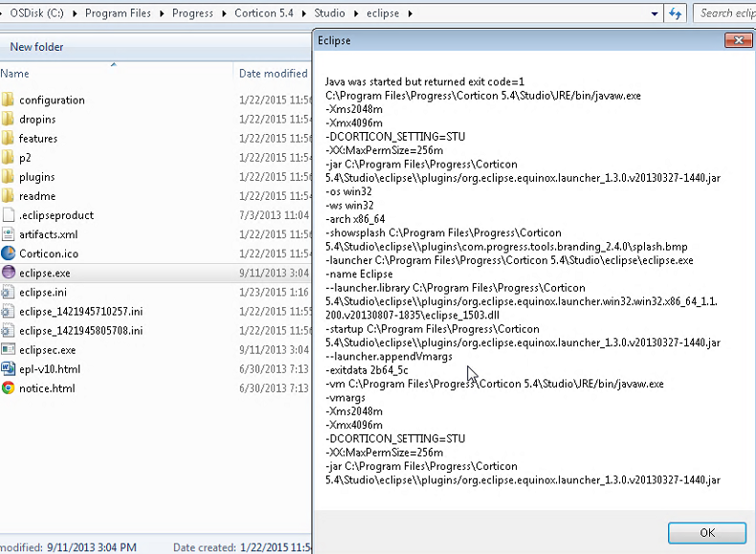The width and height of the screenshot is (756, 554).
Task: Go to OSDisk (C:) breadcrumb
Action: click(x=36, y=13)
